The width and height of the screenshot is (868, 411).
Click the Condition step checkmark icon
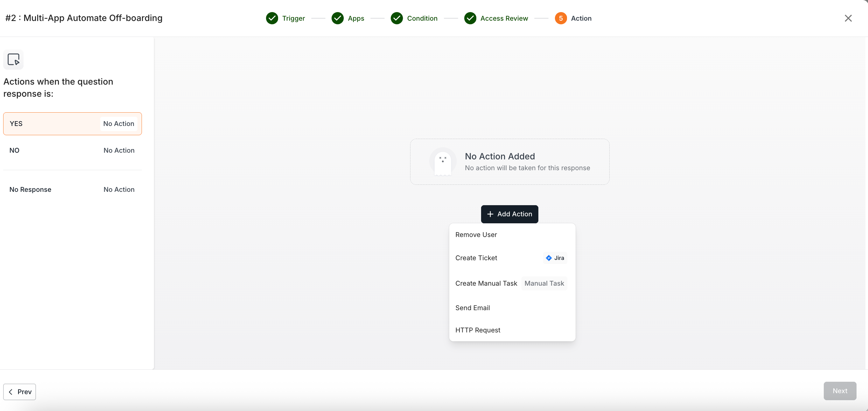point(396,18)
